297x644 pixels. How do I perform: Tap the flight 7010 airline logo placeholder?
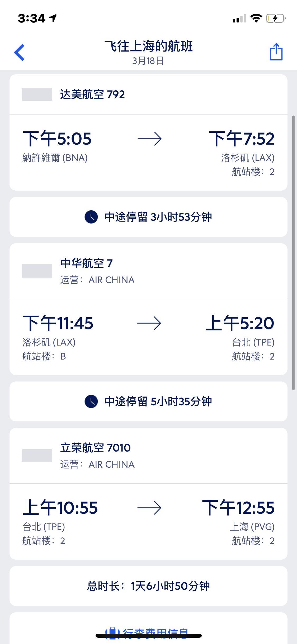[x=37, y=456]
